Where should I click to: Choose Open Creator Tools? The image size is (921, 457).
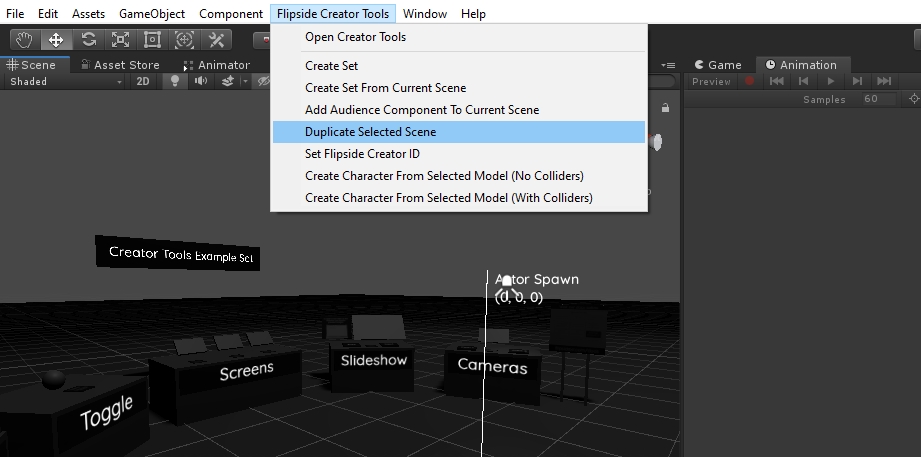point(459,37)
